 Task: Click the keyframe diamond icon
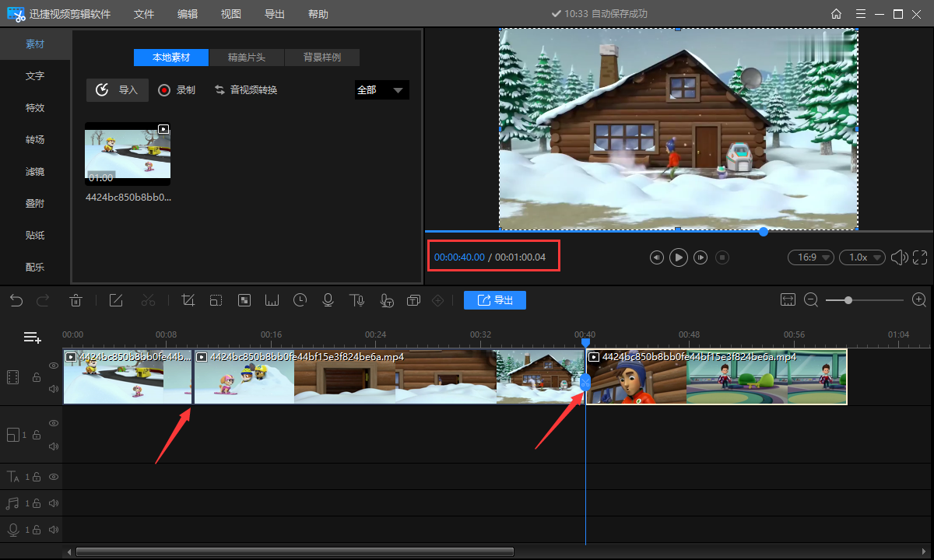coord(438,300)
